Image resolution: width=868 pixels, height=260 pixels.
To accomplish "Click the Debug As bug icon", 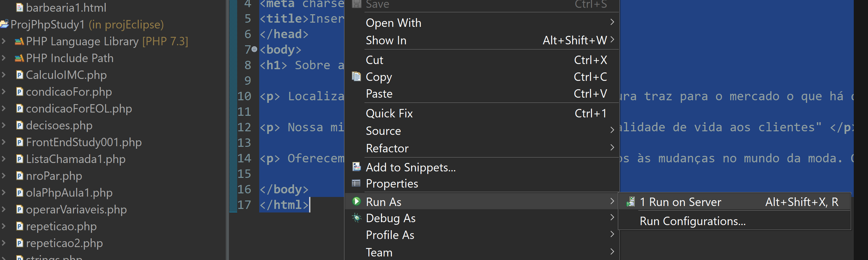I will [356, 218].
